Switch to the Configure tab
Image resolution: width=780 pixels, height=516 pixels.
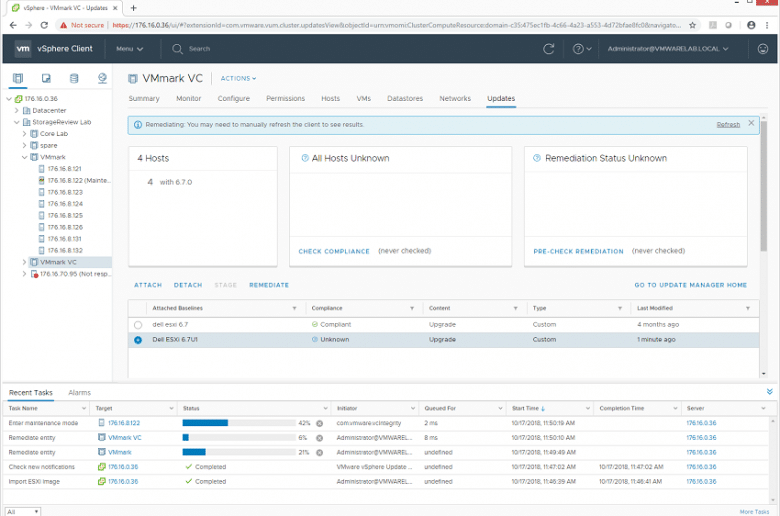[x=233, y=99]
